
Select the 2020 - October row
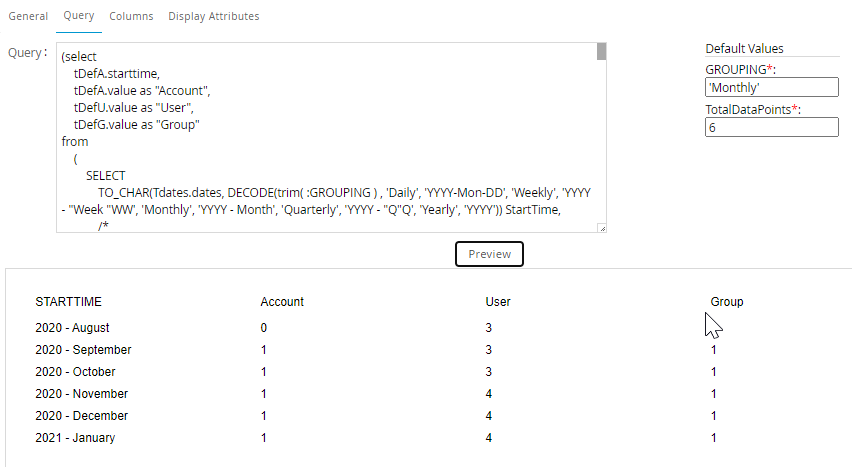[x=76, y=372]
